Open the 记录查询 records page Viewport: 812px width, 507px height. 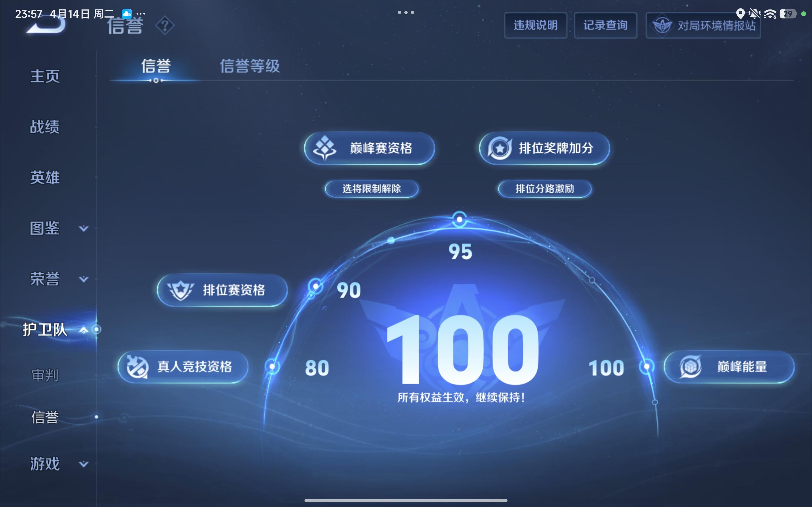click(605, 25)
